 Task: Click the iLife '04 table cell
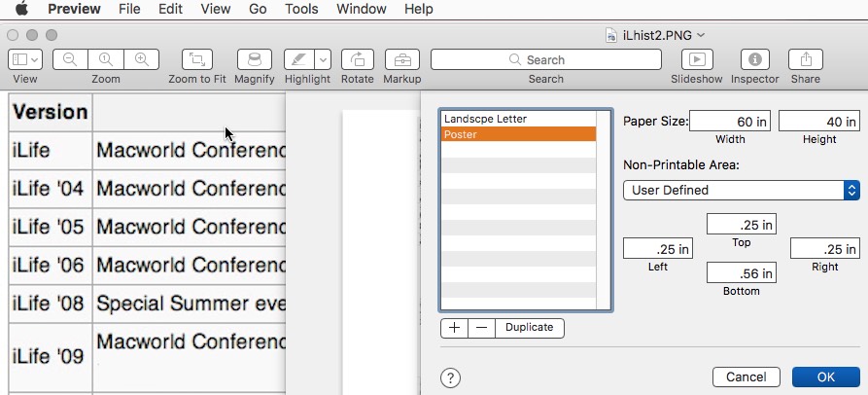50,189
